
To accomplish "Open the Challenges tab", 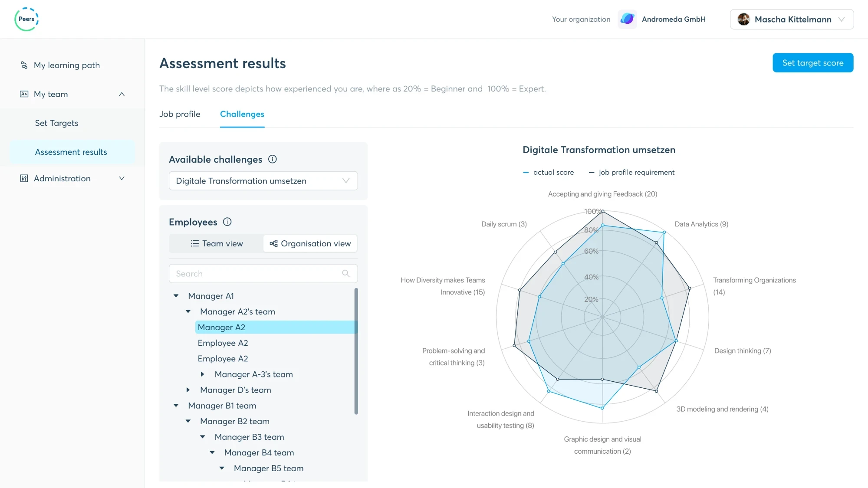I will click(242, 114).
